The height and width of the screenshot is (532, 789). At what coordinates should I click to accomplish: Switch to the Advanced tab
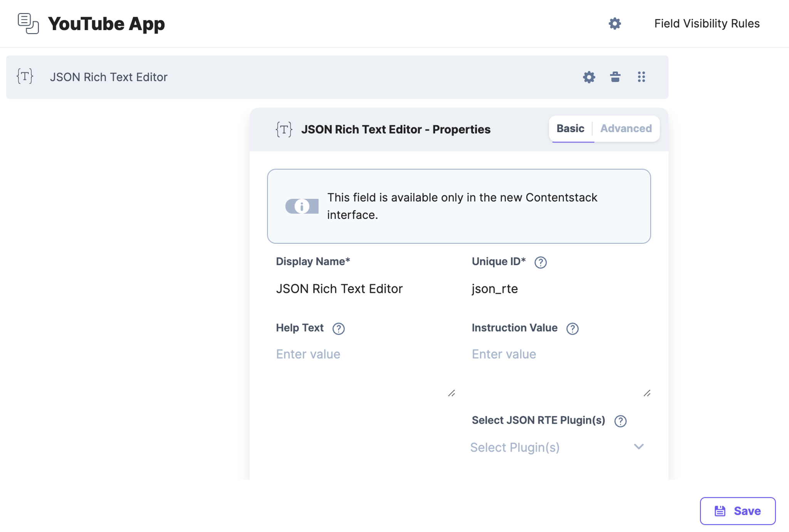(x=626, y=129)
